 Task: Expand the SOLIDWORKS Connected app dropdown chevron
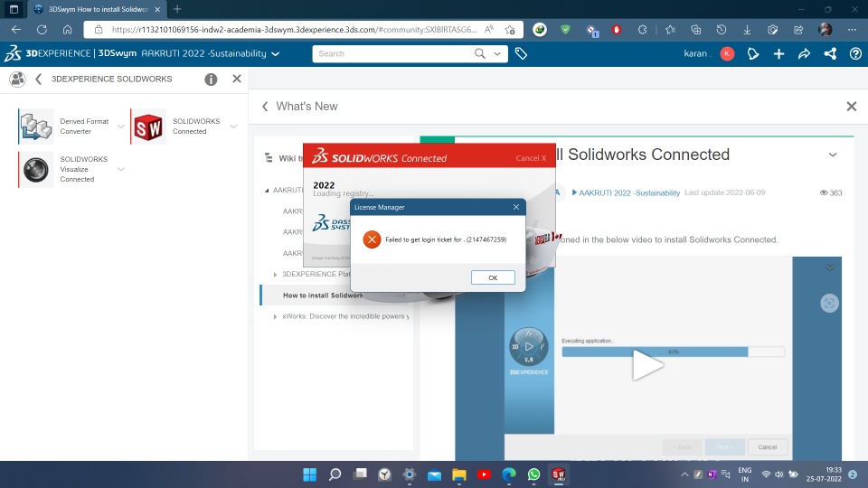pos(233,127)
